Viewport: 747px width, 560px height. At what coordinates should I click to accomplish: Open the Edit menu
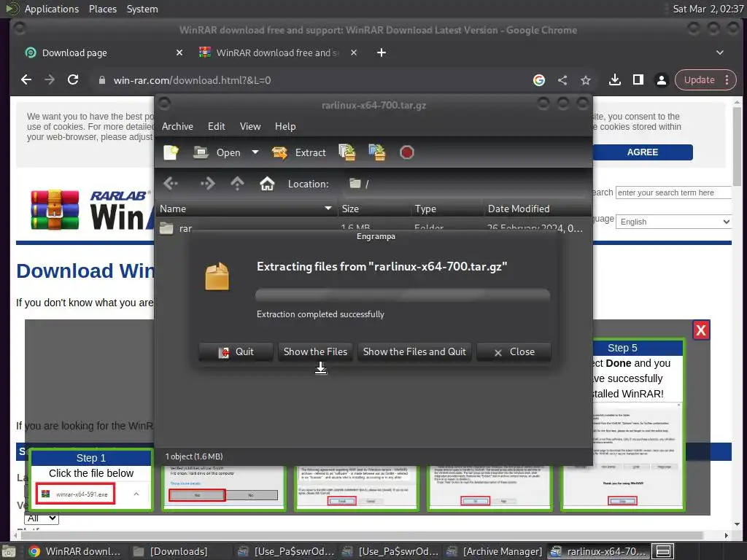point(216,126)
